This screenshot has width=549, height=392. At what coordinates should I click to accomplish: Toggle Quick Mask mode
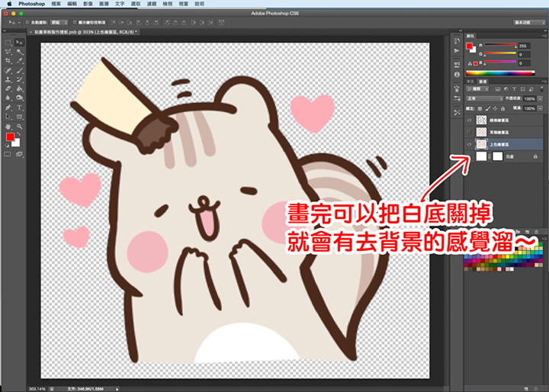click(x=8, y=154)
